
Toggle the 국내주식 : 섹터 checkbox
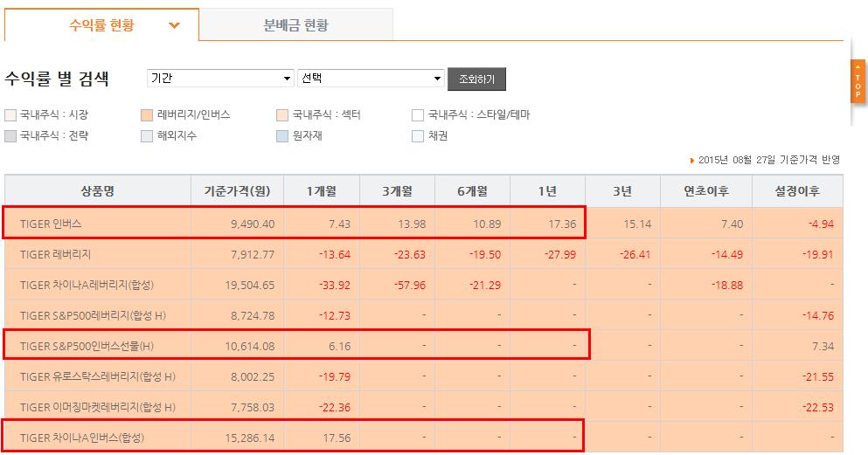point(282,115)
